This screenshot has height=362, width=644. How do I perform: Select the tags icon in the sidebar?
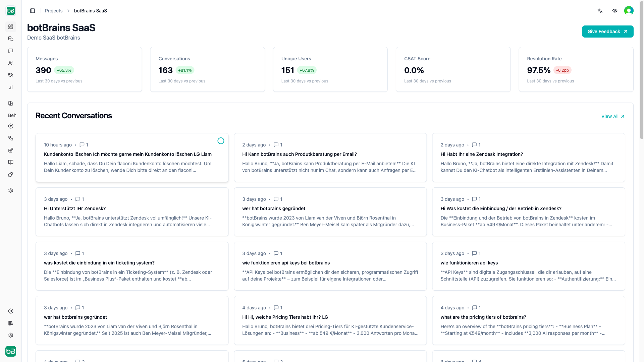tap(11, 75)
